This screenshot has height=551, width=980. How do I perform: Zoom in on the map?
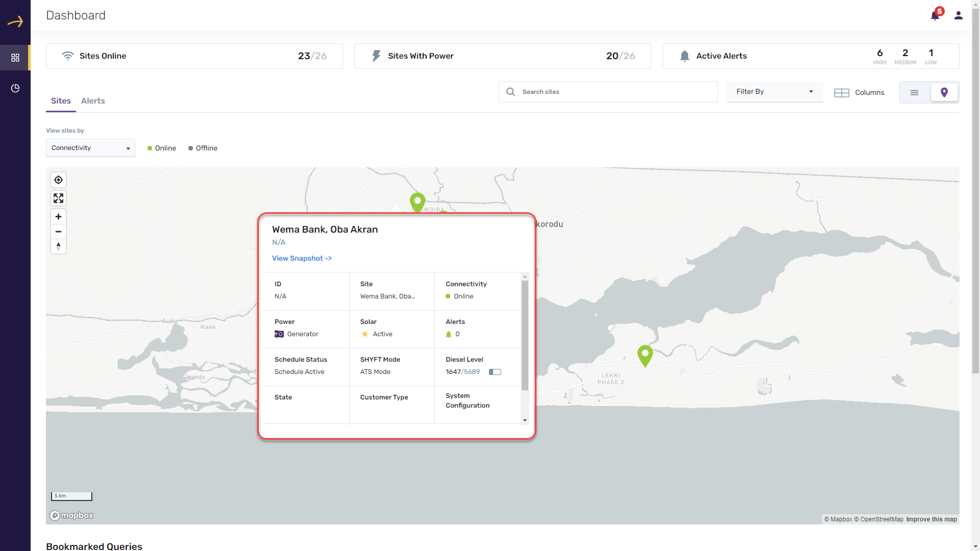58,217
